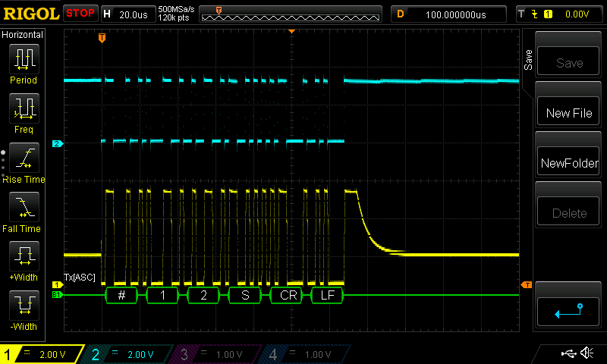Click the decoded CR packet on bus
This screenshot has width=607, height=364.
pyautogui.click(x=286, y=295)
